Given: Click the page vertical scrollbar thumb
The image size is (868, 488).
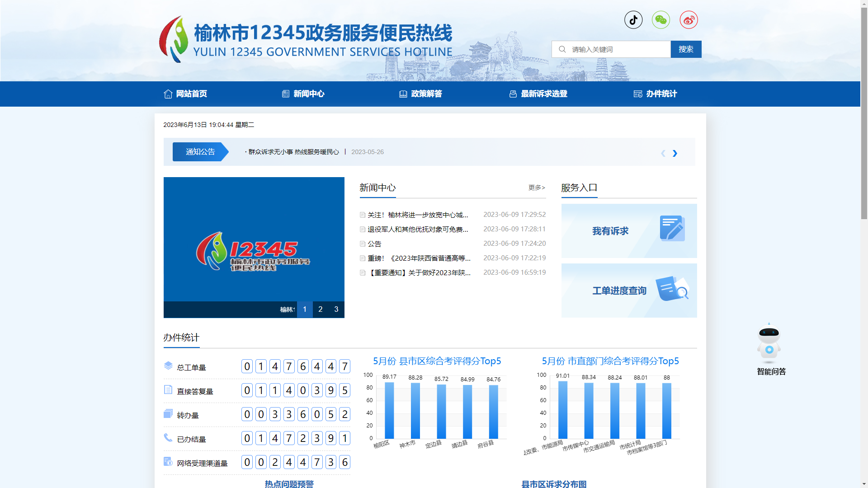Looking at the screenshot, I should (x=864, y=113).
